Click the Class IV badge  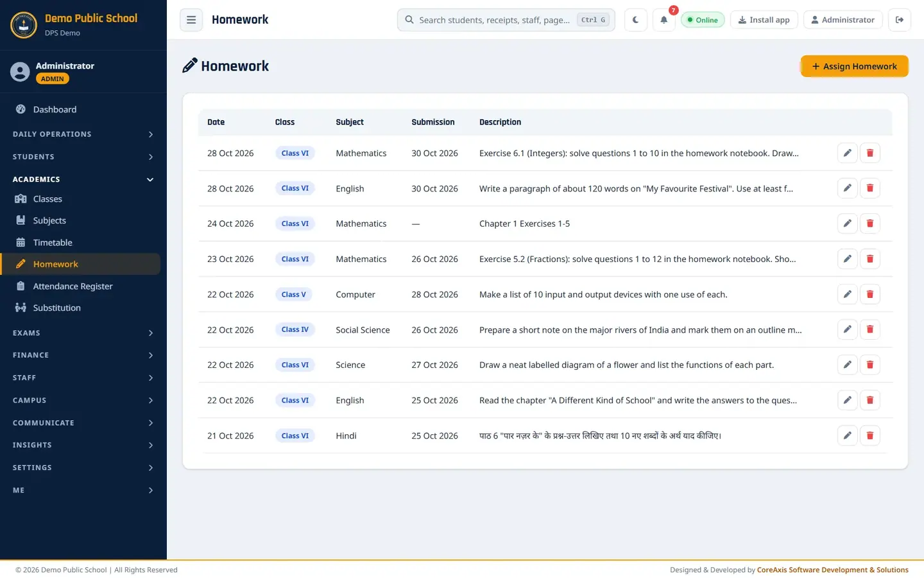[x=295, y=329]
